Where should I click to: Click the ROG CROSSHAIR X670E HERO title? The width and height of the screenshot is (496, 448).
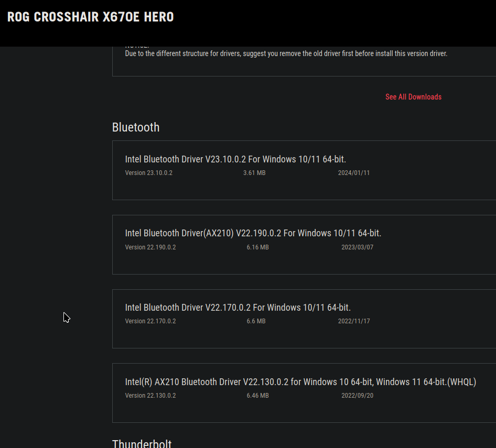(91, 17)
